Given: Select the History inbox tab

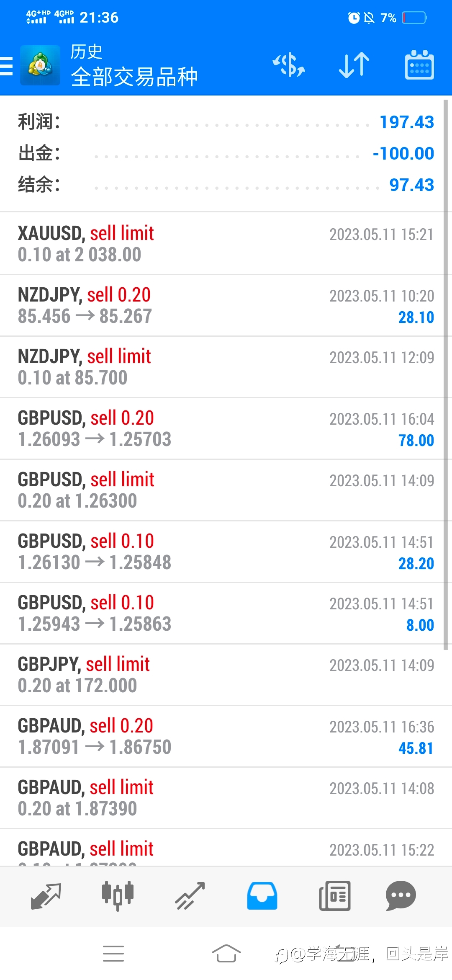Looking at the screenshot, I should coord(262,896).
